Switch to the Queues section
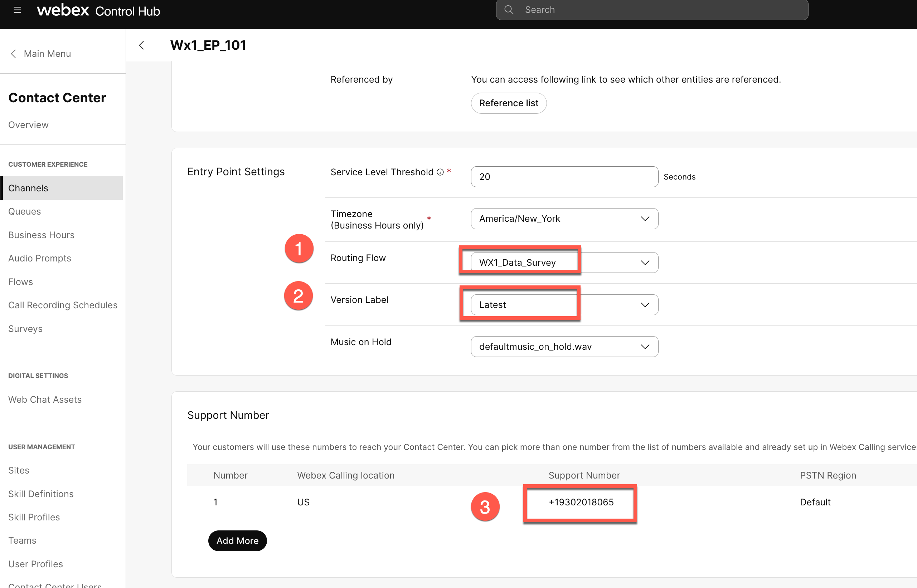The width and height of the screenshot is (917, 588). click(x=24, y=211)
